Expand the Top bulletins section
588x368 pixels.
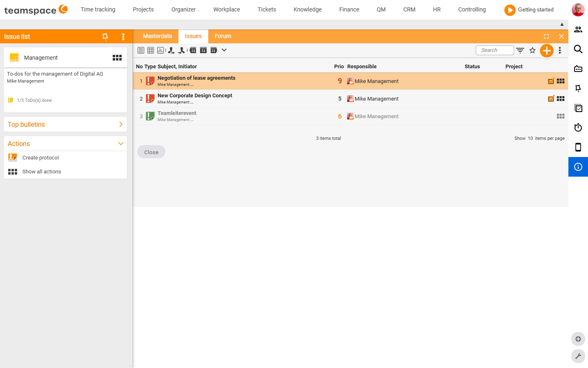[65, 124]
